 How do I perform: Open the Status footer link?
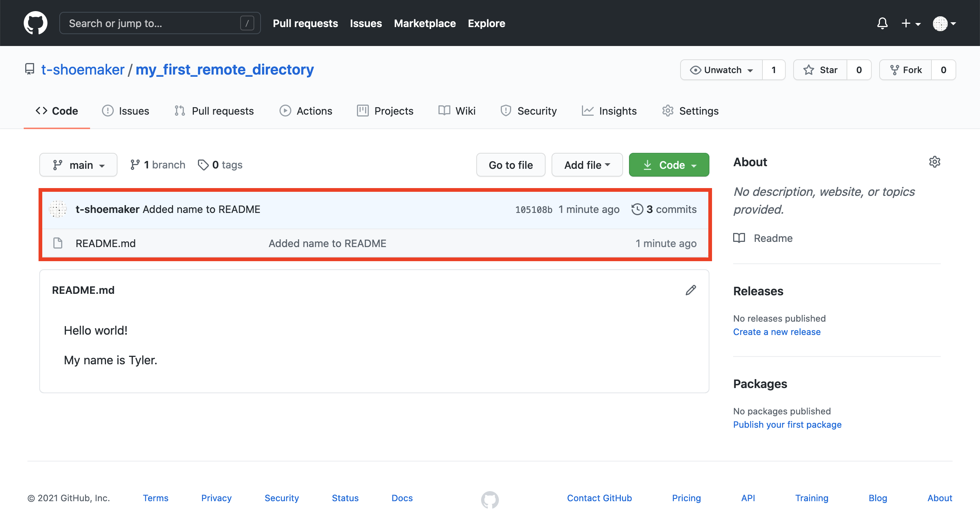pos(345,498)
